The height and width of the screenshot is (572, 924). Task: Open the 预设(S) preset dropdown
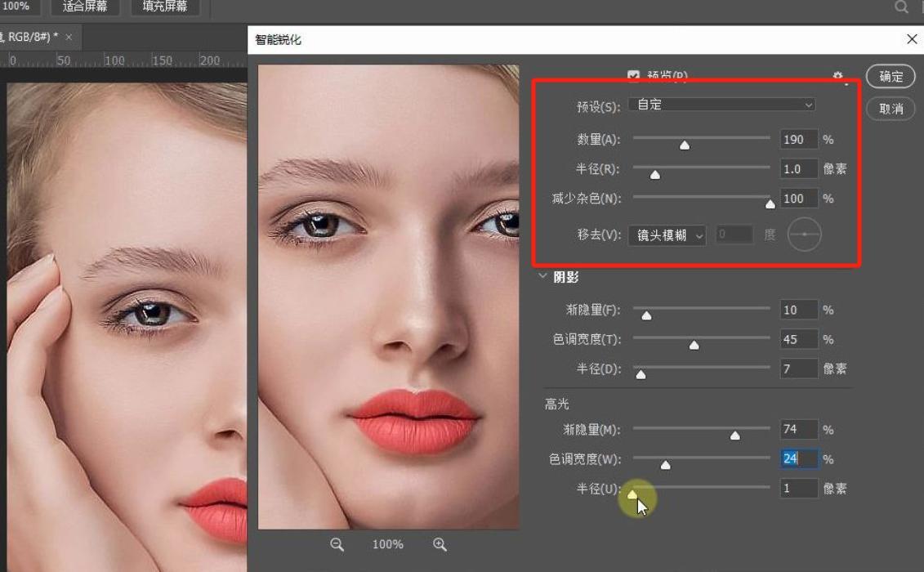point(722,105)
